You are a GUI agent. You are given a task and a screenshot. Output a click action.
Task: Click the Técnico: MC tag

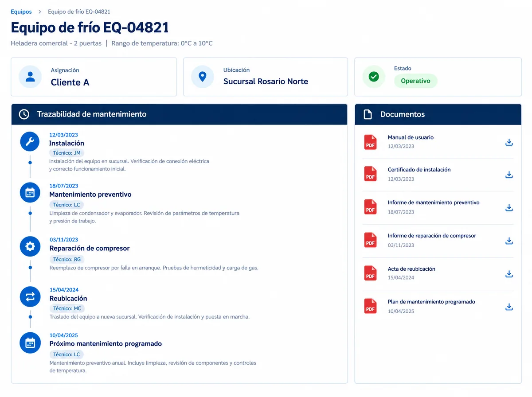[x=67, y=308]
